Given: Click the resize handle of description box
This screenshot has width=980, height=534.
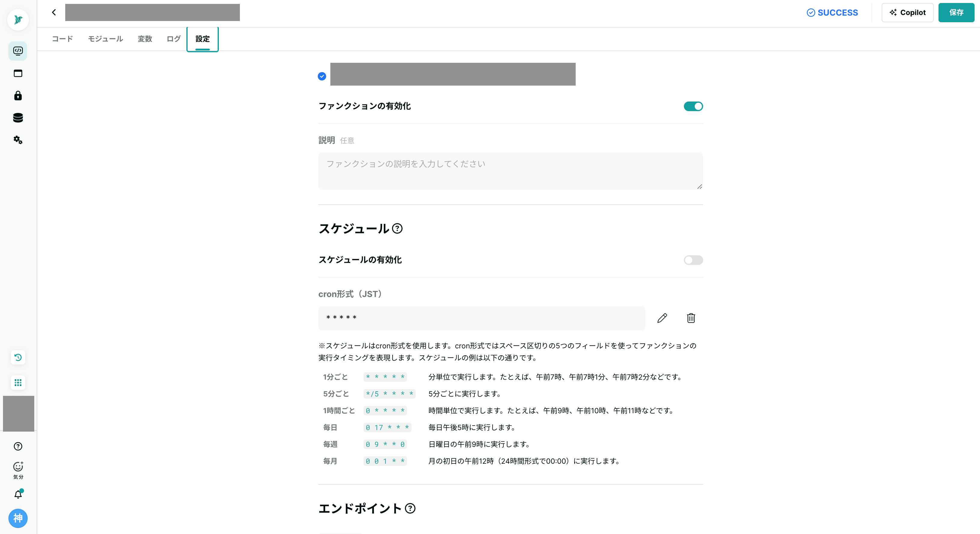Looking at the screenshot, I should (x=699, y=186).
